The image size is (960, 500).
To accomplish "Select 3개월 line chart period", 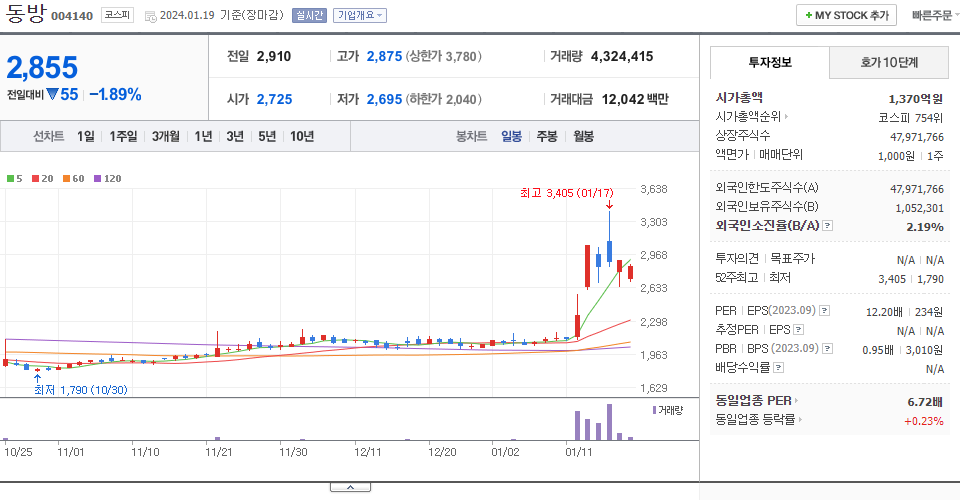I will point(166,136).
